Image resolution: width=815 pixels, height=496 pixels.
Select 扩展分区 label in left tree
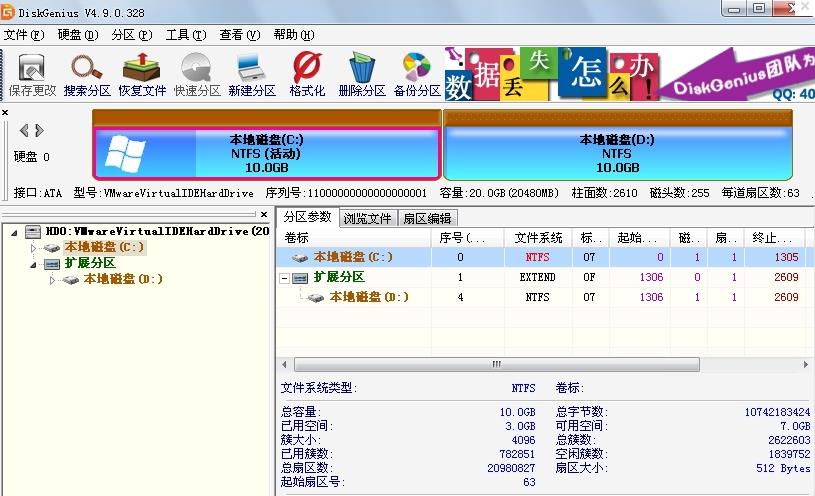point(90,263)
